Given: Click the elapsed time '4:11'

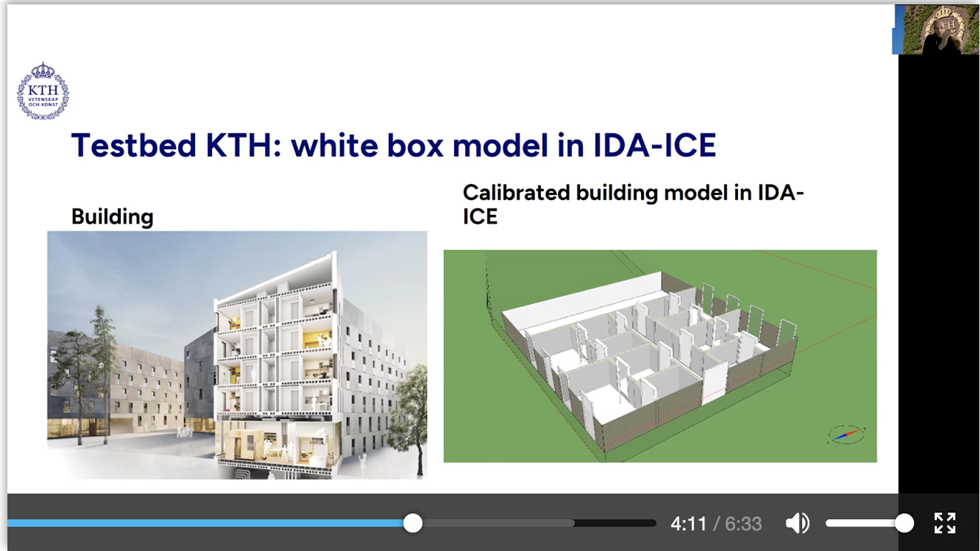Looking at the screenshot, I should coord(688,524).
